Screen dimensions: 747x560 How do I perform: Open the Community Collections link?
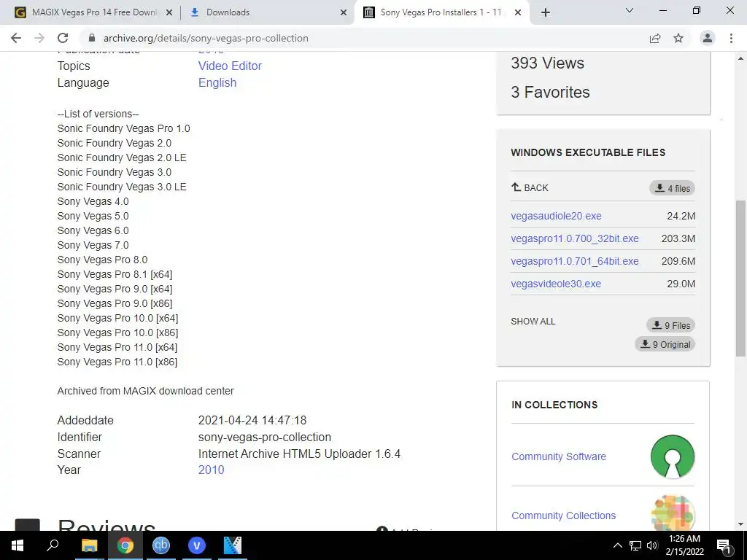click(564, 516)
